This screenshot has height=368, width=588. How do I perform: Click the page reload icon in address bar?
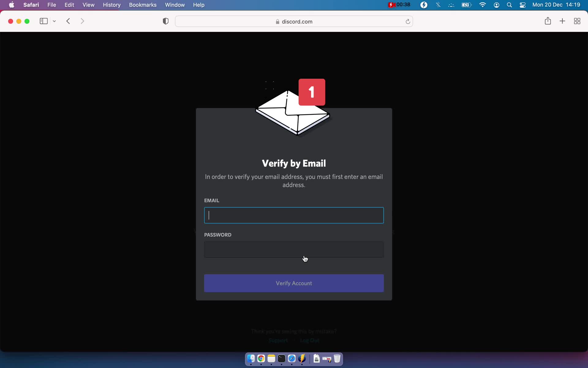407,21
